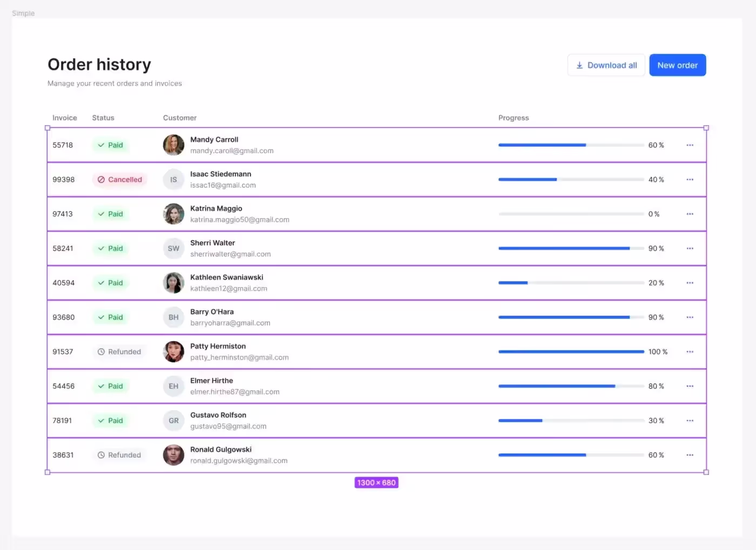
Task: Click Patty Hermiston's avatar photo
Action: coord(173,352)
